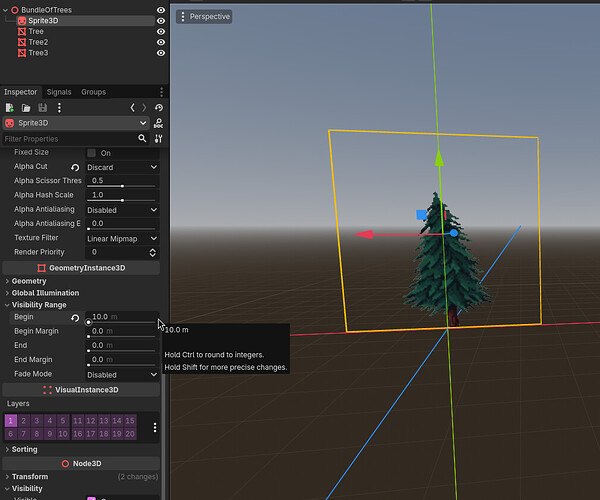Image resolution: width=600 pixels, height=500 pixels.
Task: Go to next edited object
Action: (144, 108)
